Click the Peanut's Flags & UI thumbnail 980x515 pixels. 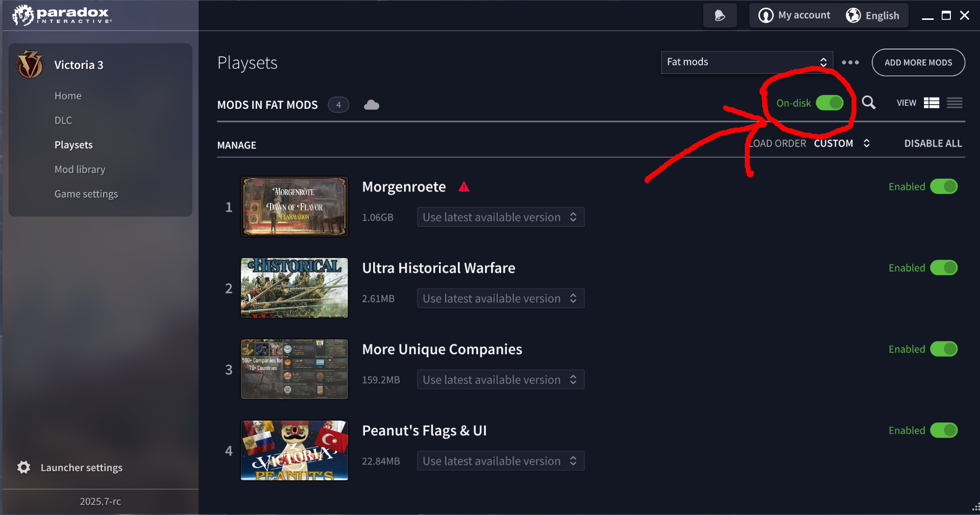coord(295,450)
